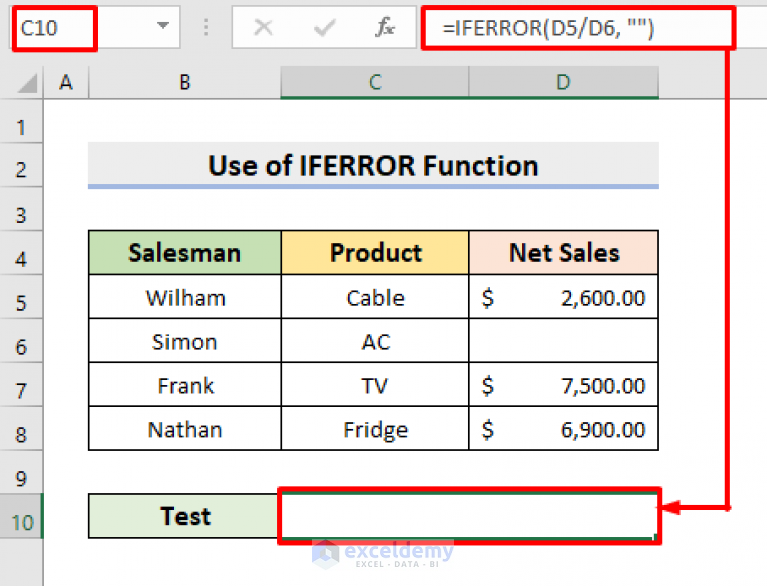This screenshot has width=767, height=586.
Task: Select the empty Net Sales cell for Simon
Action: 564,341
